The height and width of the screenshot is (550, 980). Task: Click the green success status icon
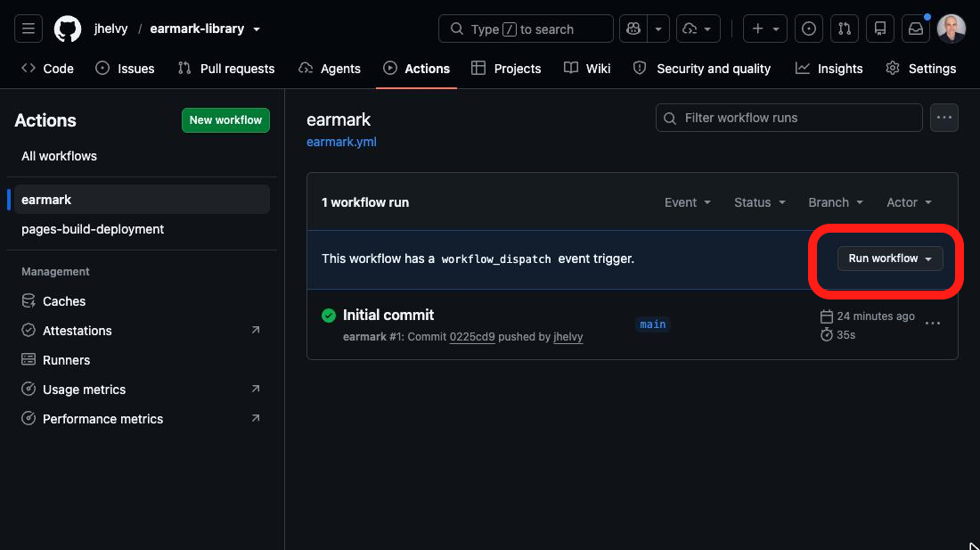pyautogui.click(x=328, y=316)
